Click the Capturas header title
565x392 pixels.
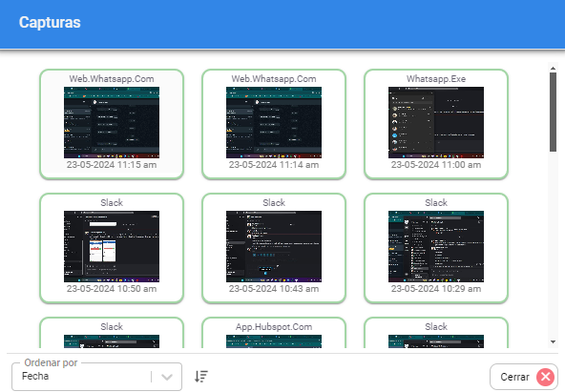50,23
